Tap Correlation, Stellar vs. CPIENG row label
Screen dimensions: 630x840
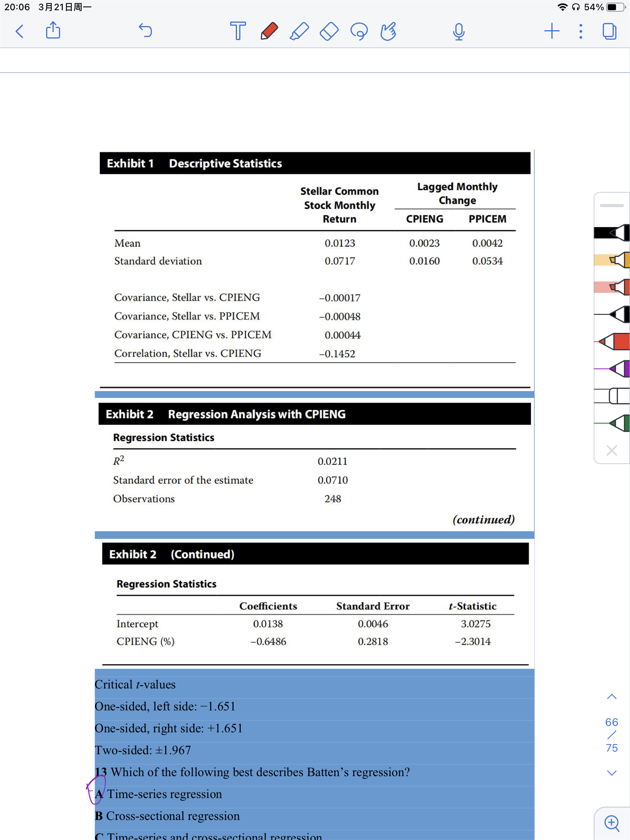pyautogui.click(x=188, y=354)
